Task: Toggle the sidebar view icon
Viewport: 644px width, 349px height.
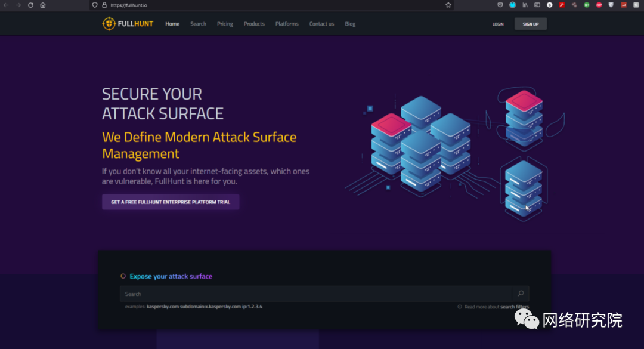Action: pos(537,5)
